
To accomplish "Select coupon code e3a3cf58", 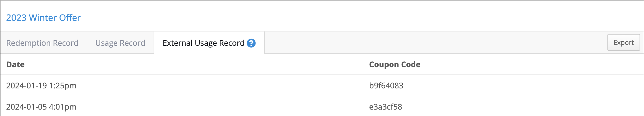I will click(x=386, y=107).
